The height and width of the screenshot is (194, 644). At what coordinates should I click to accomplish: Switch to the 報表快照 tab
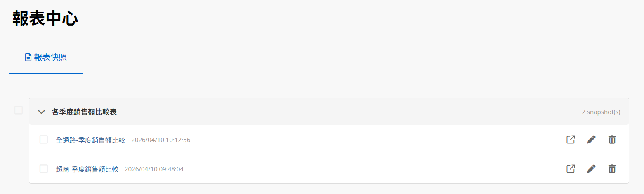46,57
